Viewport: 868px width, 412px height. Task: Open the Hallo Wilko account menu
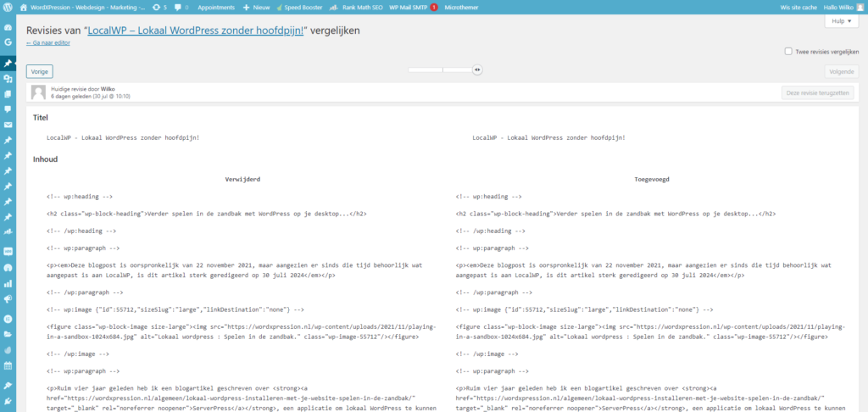(843, 8)
